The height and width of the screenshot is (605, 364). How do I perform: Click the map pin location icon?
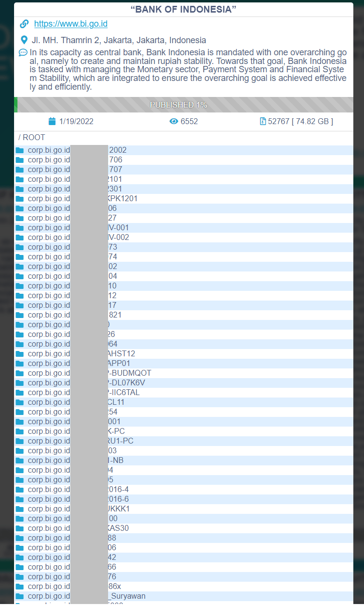coord(24,40)
